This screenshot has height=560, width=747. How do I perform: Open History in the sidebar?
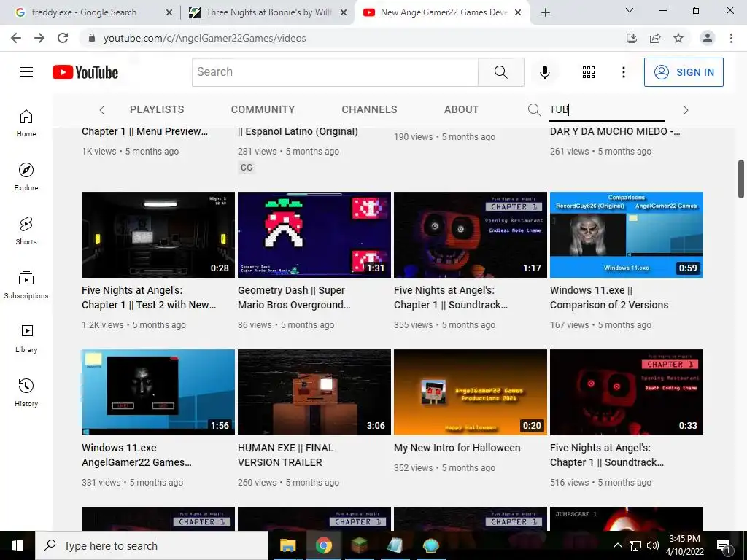pyautogui.click(x=26, y=392)
